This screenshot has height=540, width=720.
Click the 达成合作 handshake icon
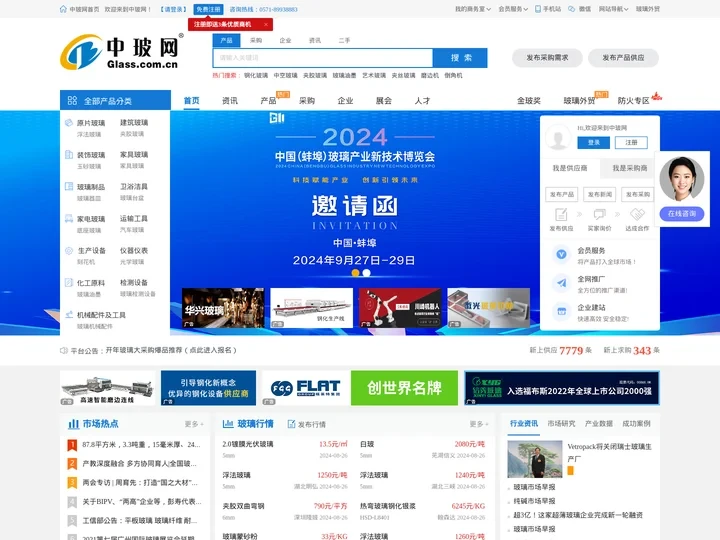[637, 214]
